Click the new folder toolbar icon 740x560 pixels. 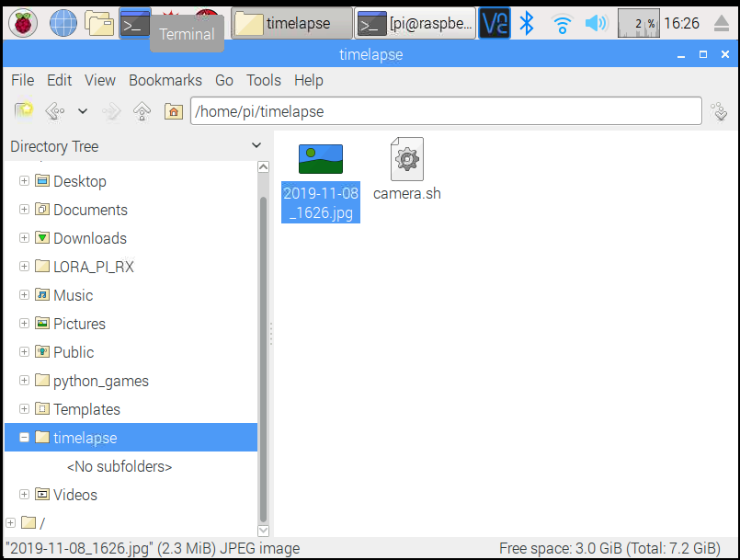24,111
